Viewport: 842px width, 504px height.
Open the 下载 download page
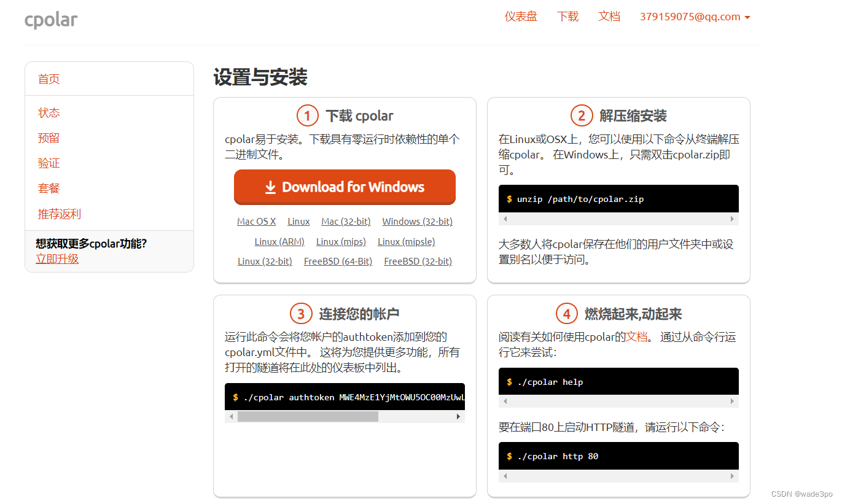[568, 17]
